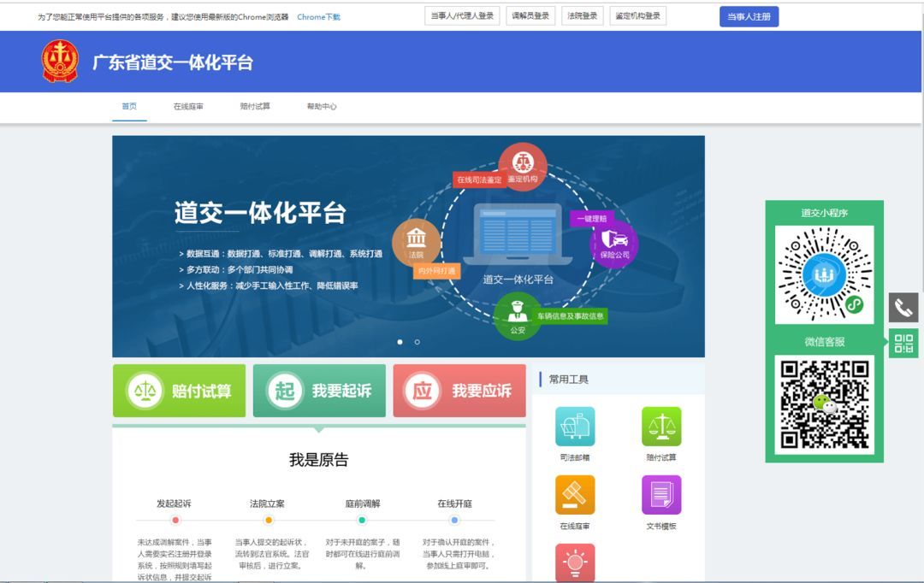Click the green QR code side icon
This screenshot has width=924, height=583.
(903, 344)
